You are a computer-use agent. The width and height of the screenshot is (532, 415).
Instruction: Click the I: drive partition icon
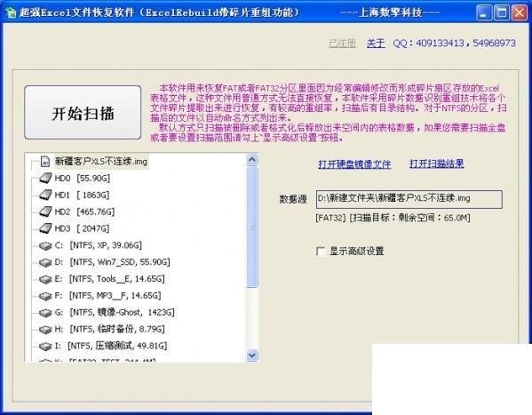(x=45, y=347)
